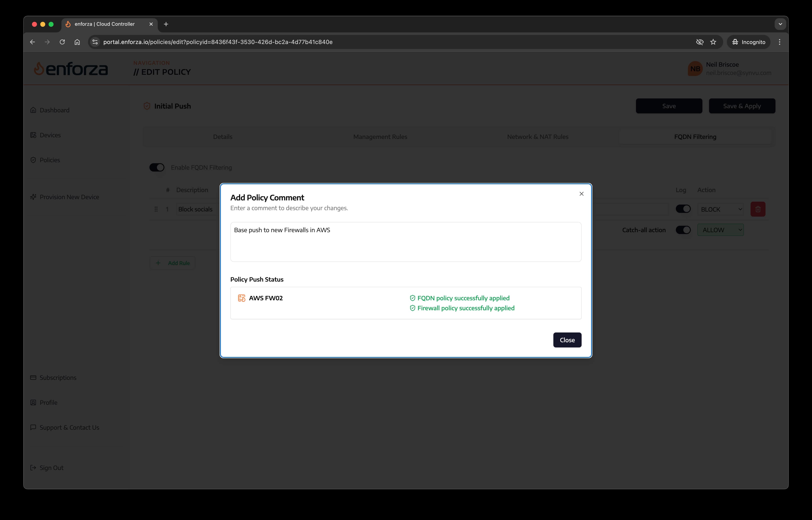Close the enforza Cloud Controller tab
This screenshot has width=812, height=520.
[x=151, y=24]
